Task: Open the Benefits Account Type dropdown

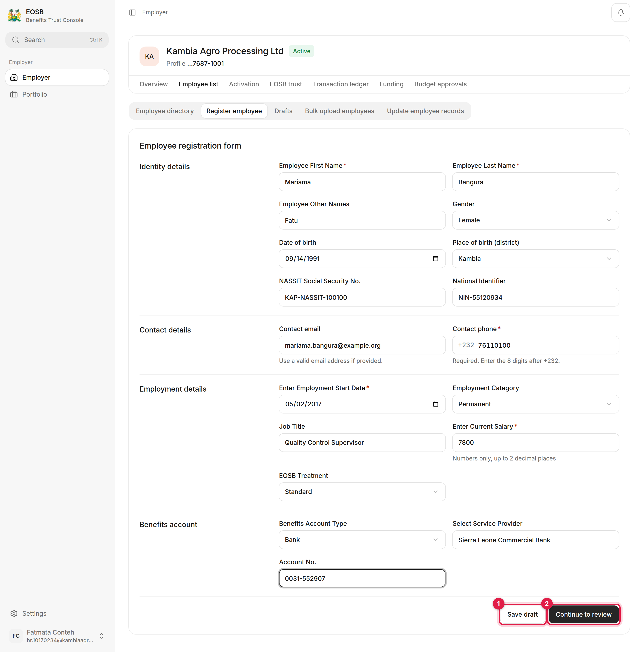Action: [x=362, y=540]
